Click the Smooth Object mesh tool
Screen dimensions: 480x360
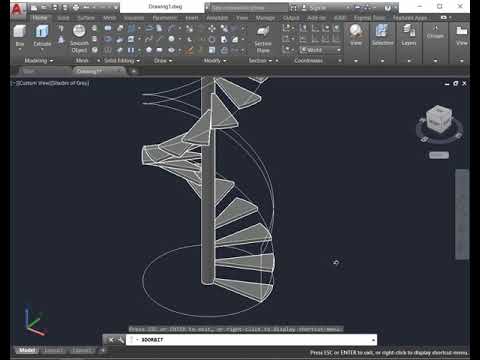79,39
